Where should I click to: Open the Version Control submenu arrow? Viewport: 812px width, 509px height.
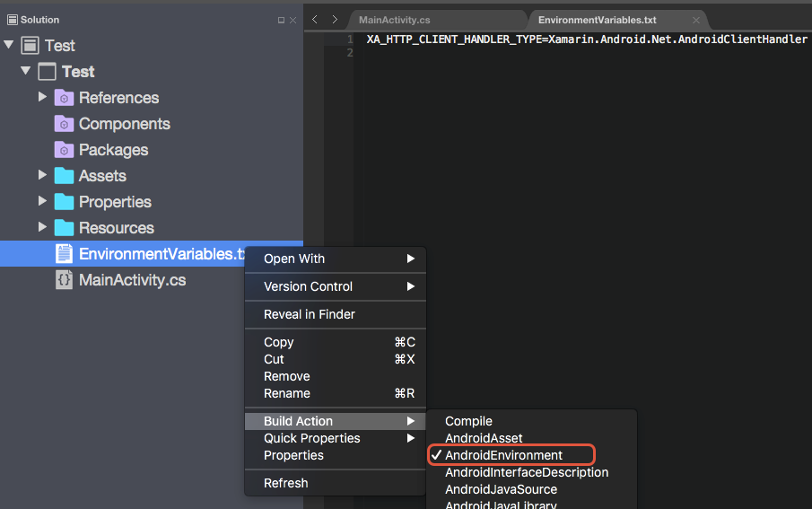[411, 286]
